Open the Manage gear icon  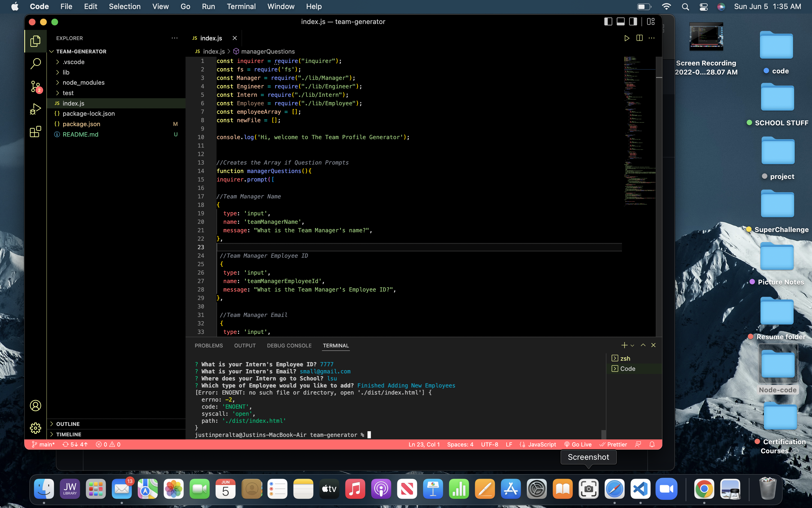[35, 428]
